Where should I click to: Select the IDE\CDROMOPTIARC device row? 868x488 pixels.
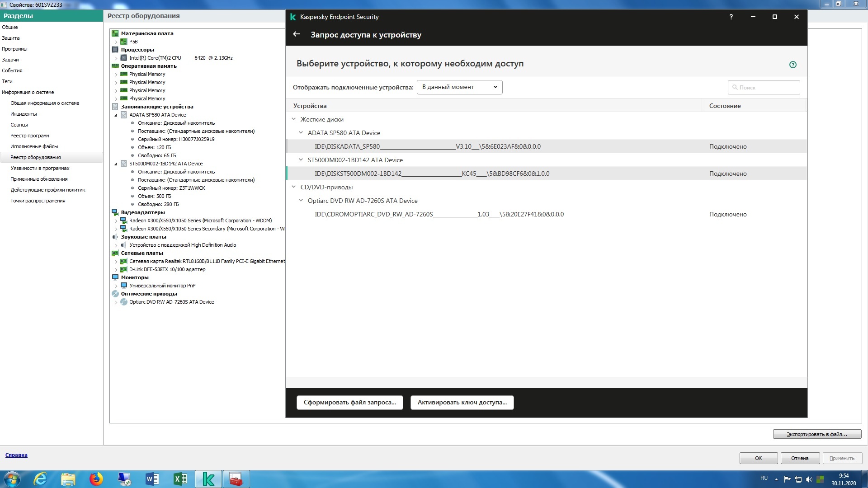546,214
